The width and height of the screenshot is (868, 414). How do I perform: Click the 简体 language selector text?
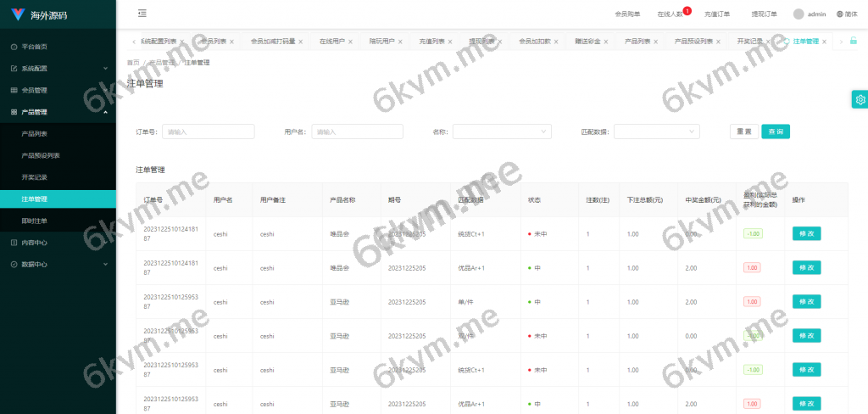pyautogui.click(x=851, y=14)
